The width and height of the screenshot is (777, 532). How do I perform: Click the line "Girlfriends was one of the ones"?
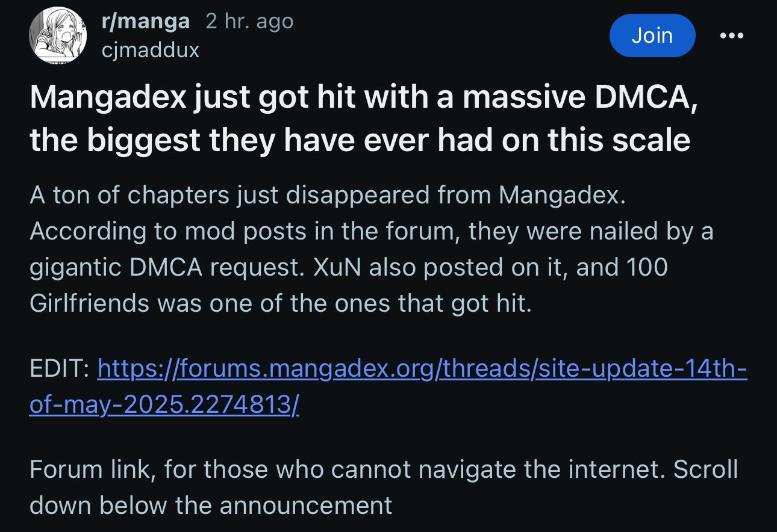(280, 303)
